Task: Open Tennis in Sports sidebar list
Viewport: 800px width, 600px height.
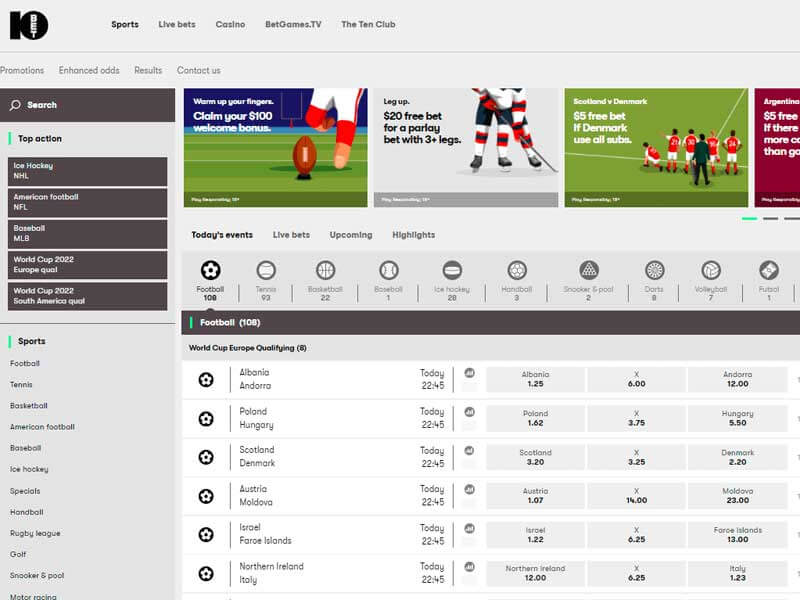Action: coord(21,385)
